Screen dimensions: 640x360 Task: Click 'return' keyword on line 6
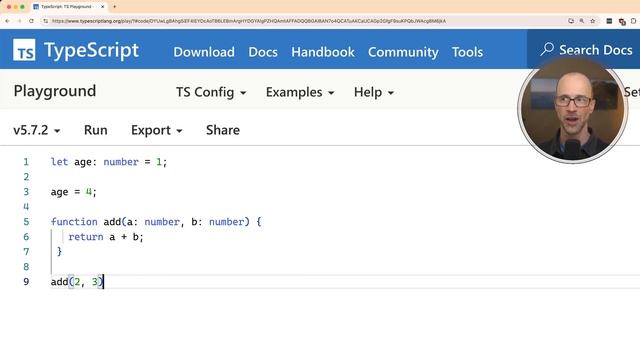pos(86,237)
